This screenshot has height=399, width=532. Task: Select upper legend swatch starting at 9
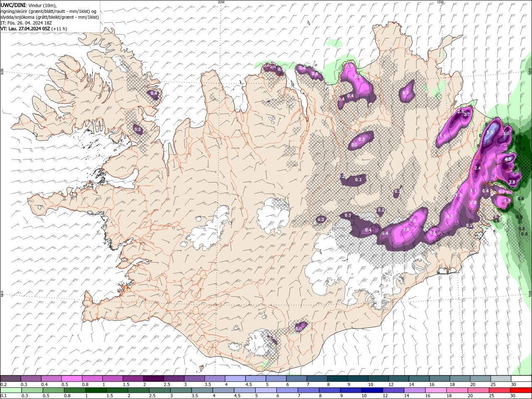point(358,379)
